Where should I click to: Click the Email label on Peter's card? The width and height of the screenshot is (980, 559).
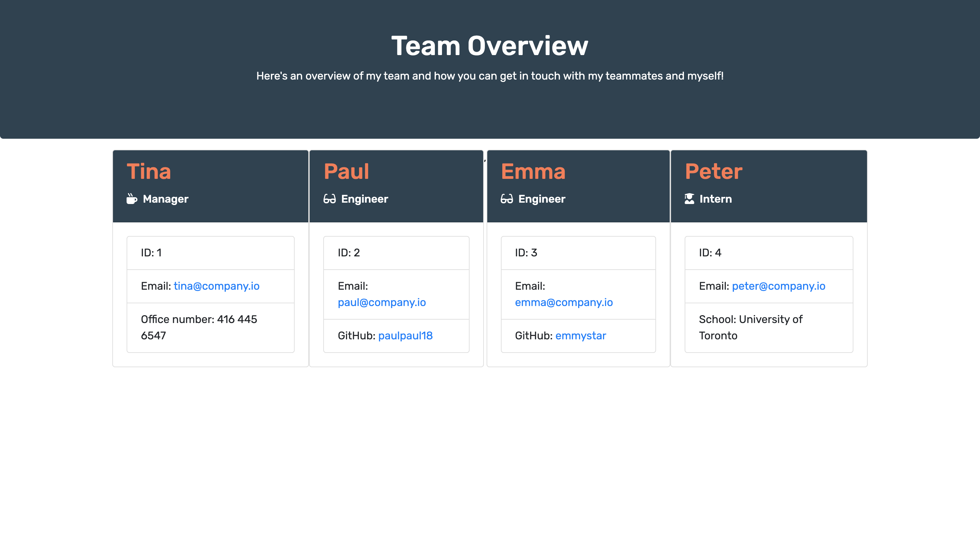[x=714, y=286]
